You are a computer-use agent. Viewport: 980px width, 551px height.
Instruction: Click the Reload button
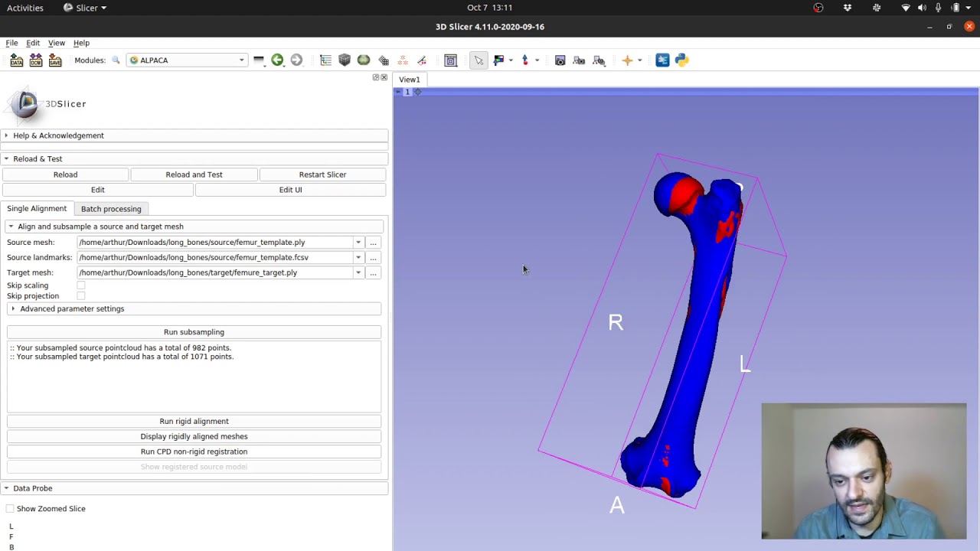click(65, 174)
